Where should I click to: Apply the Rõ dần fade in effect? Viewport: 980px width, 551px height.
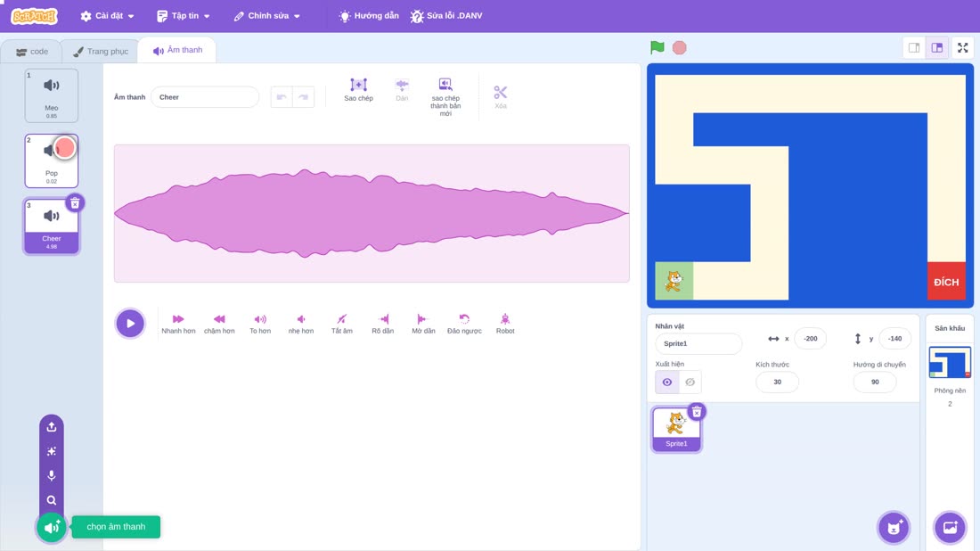382,324
